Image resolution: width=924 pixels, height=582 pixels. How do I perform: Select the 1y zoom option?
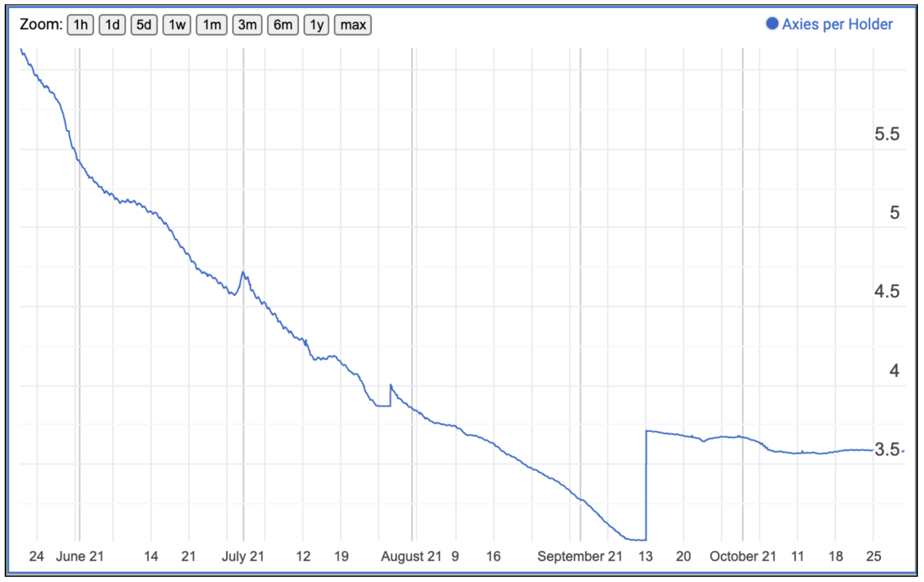pos(316,25)
